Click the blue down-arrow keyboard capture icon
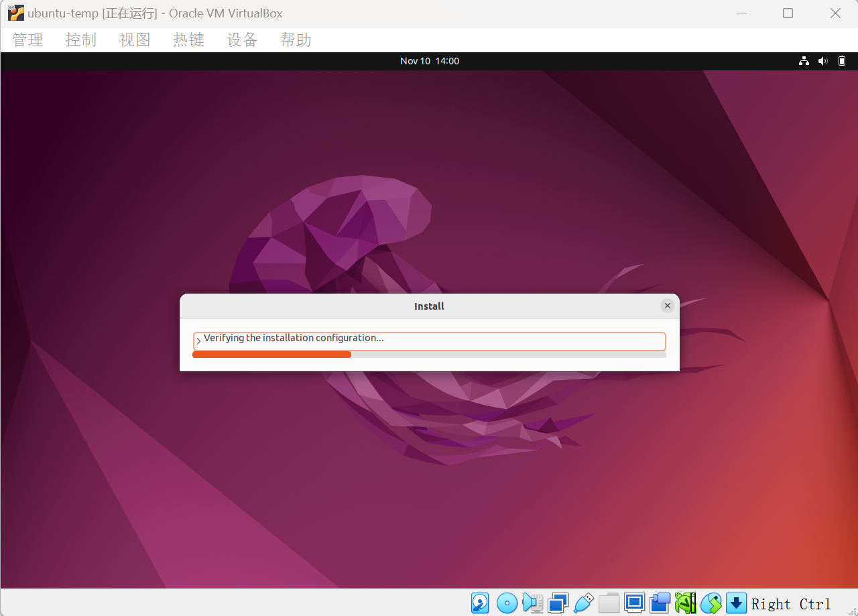 pos(737,603)
